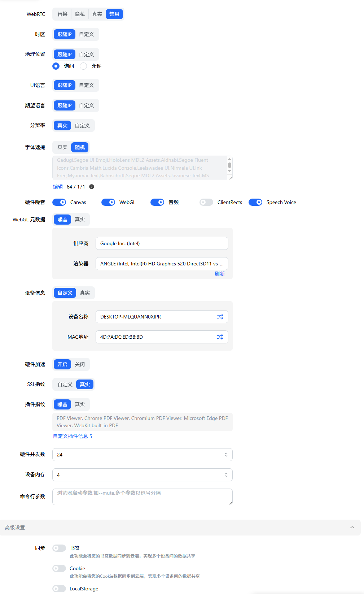The height and width of the screenshot is (594, 364).
Task: Set WebRTC mode to 替换
Action: coord(62,14)
